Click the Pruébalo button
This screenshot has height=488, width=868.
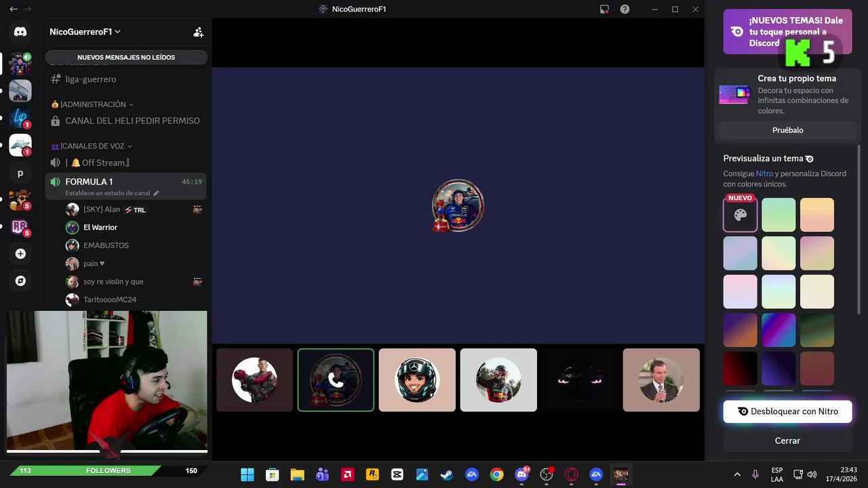(x=787, y=130)
